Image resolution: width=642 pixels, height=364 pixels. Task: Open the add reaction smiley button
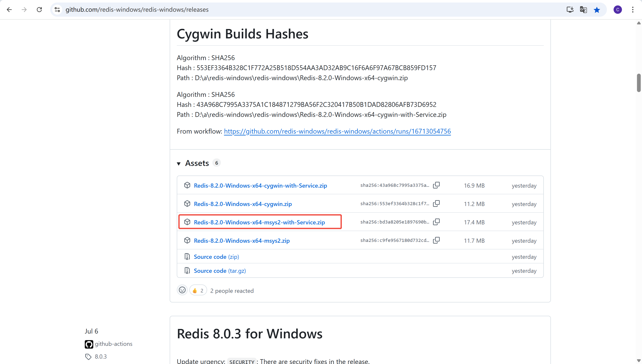click(x=182, y=290)
